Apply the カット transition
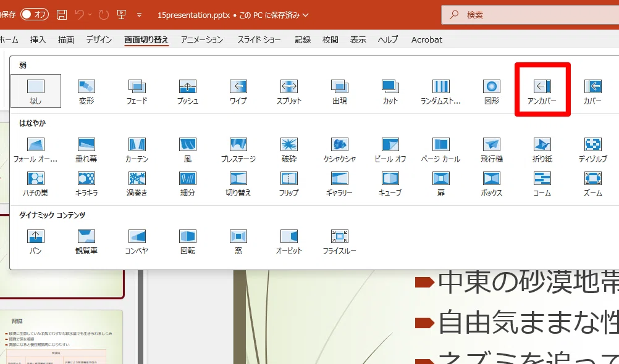619x364 pixels. 390,91
